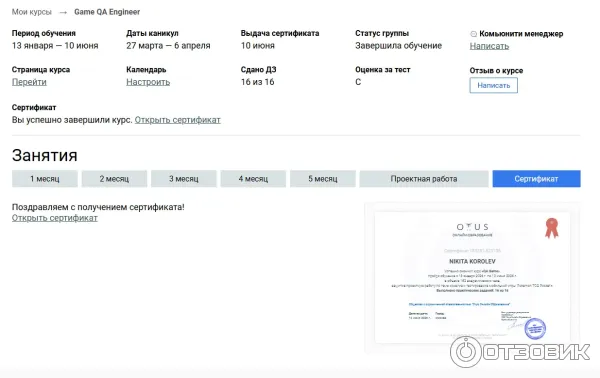This screenshot has width=600, height=378.
Task: Open the 'Мои курсы' breadcrumb link
Action: (x=32, y=12)
